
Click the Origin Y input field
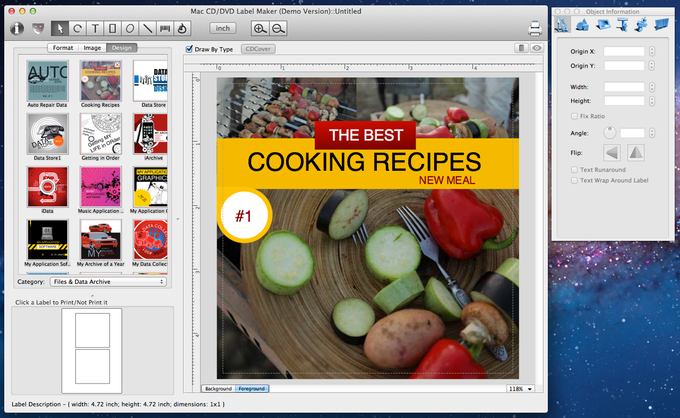624,65
